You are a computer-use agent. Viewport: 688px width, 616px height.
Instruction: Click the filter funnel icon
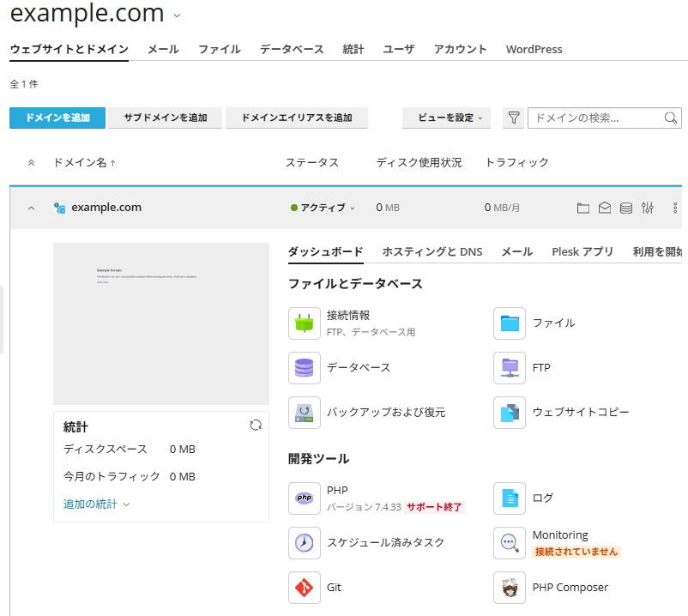[x=514, y=118]
